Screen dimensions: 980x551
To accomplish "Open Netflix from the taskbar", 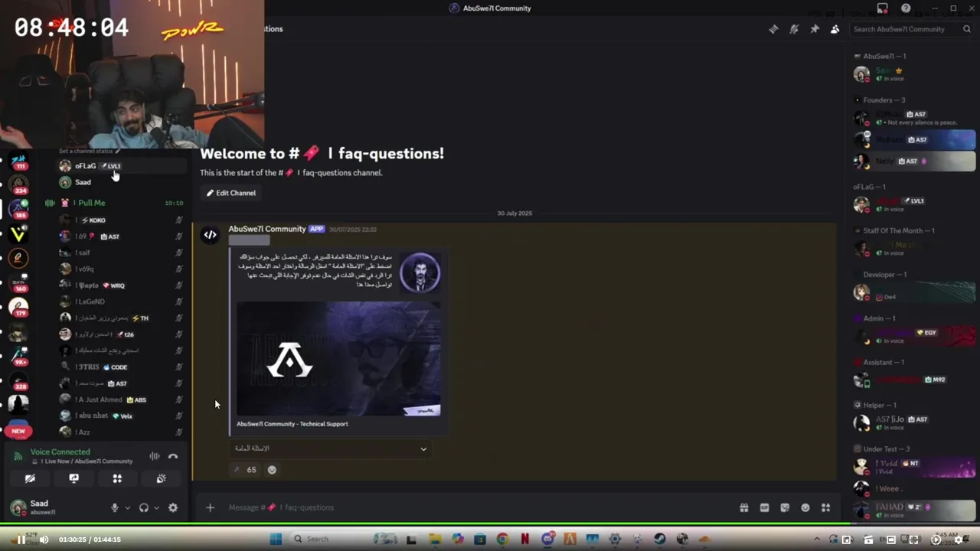I will 524,540.
